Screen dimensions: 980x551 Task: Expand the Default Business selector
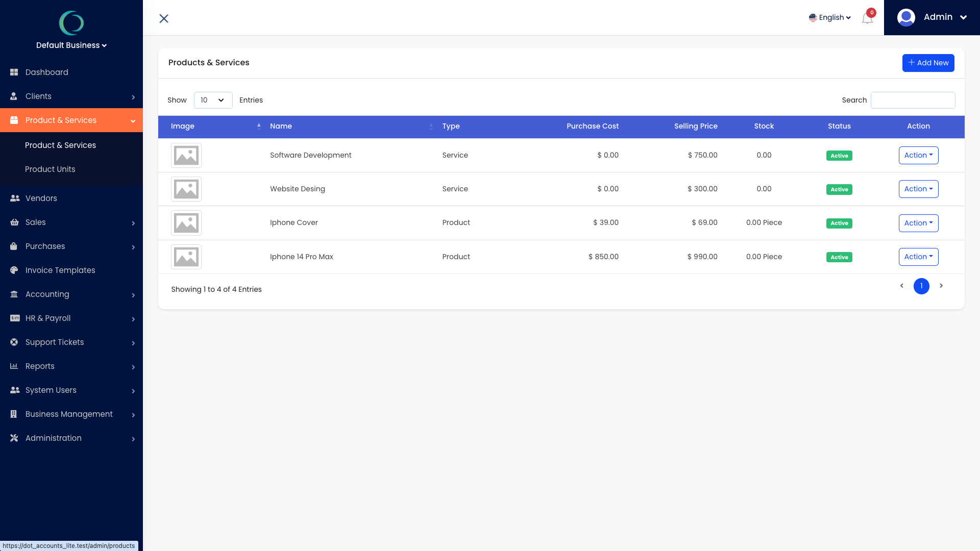pos(71,45)
